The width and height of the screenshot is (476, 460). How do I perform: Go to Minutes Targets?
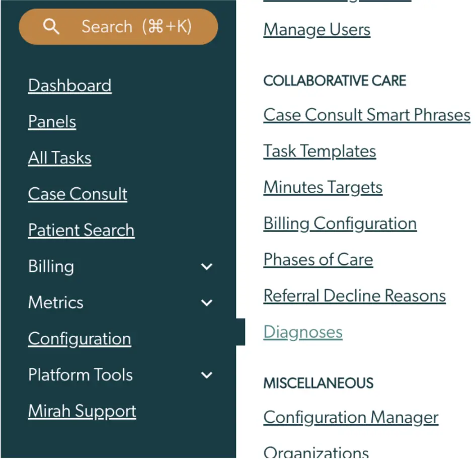[x=323, y=187]
